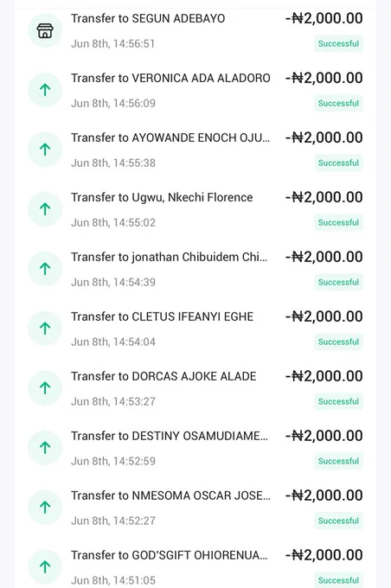The image size is (391, 588).
Task: Select the Successful badge on 14:52:27 transfer
Action: (338, 521)
